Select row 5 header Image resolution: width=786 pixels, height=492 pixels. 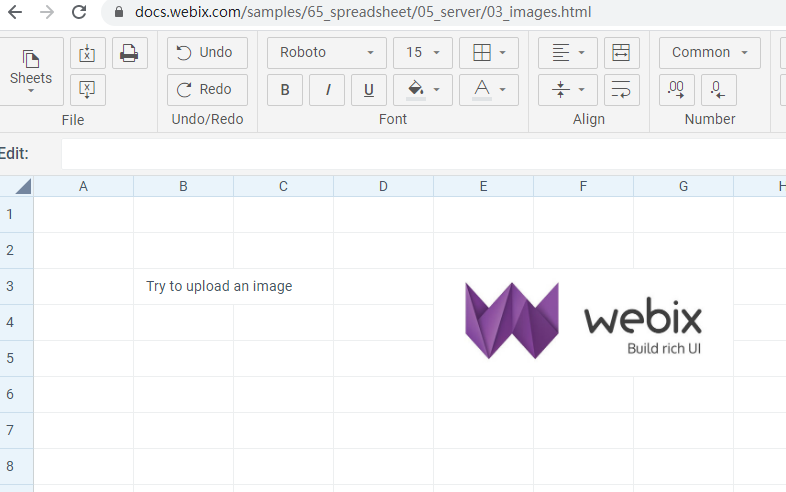coord(17,359)
